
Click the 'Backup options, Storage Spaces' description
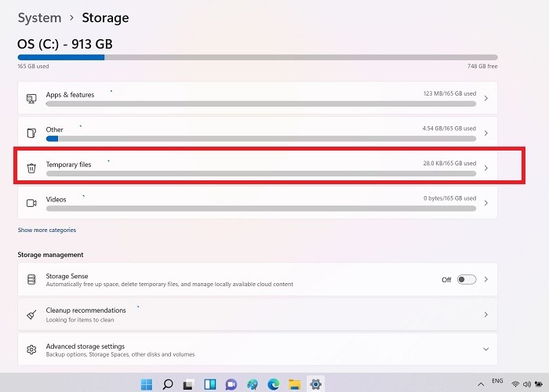(120, 354)
